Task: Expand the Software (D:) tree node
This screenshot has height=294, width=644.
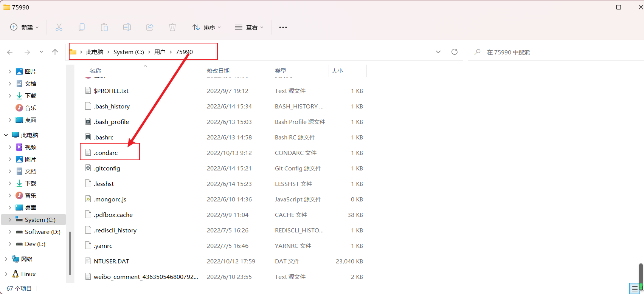Action: 10,232
